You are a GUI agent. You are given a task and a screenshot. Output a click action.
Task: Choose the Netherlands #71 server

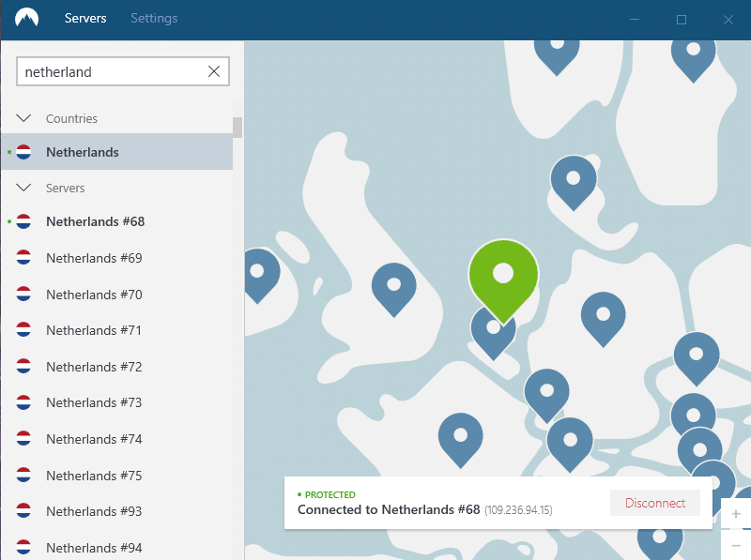116,330
